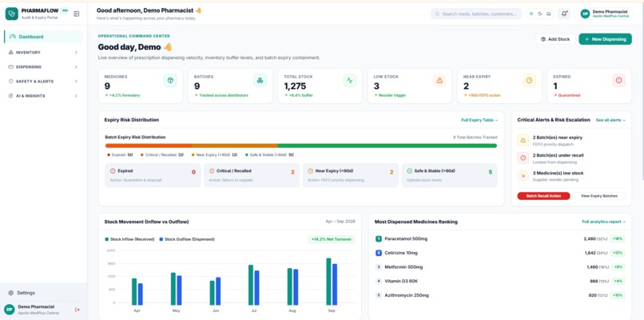Click the Batches card icon
Viewport: 644px width, 320px height.
click(x=260, y=81)
